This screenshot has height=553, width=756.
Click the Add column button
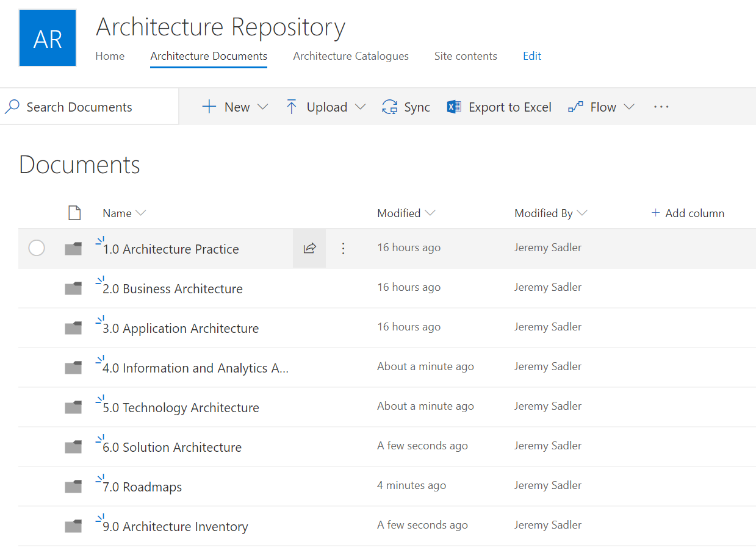pyautogui.click(x=688, y=213)
